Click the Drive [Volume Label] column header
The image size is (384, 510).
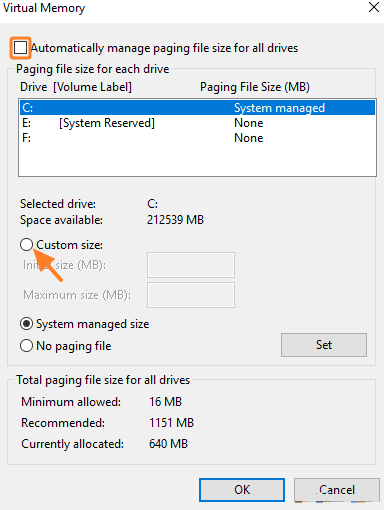click(76, 87)
